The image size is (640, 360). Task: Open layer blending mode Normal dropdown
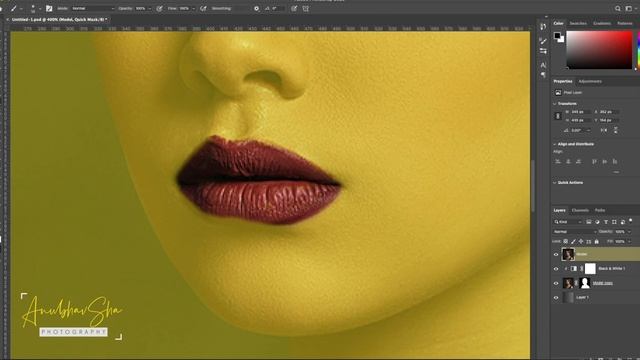[575, 231]
